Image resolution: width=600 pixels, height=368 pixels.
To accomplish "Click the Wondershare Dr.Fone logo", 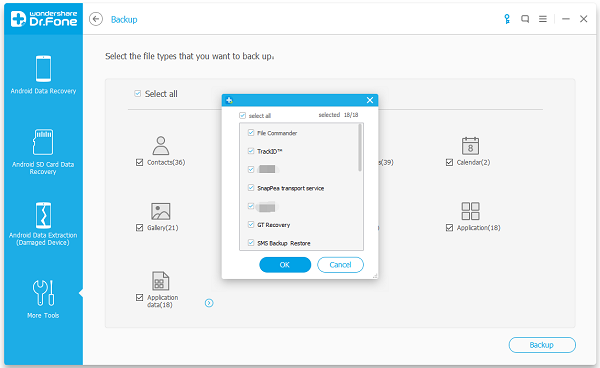I will 44,19.
